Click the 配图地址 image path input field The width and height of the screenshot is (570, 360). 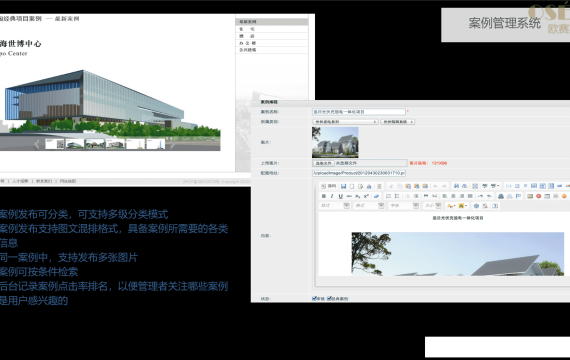(359, 173)
